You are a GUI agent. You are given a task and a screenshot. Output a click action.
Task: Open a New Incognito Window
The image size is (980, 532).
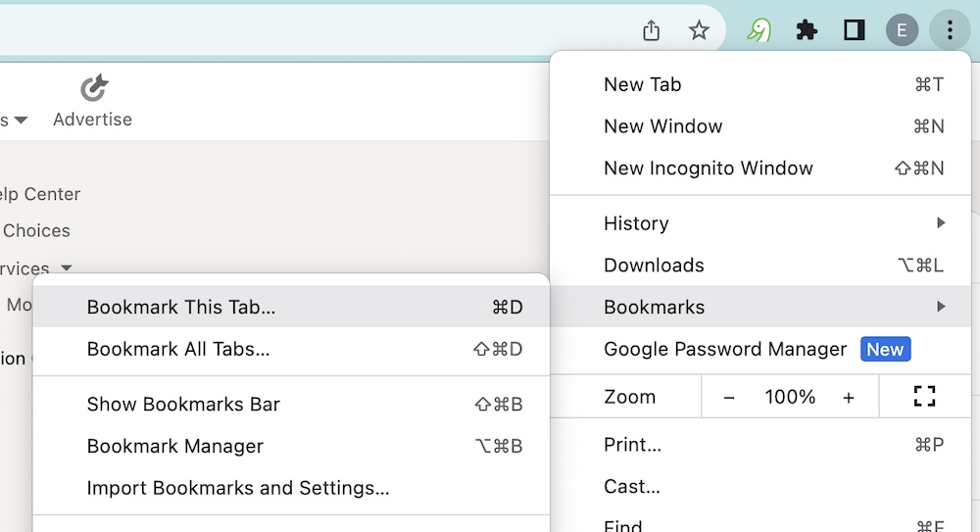[760, 169]
